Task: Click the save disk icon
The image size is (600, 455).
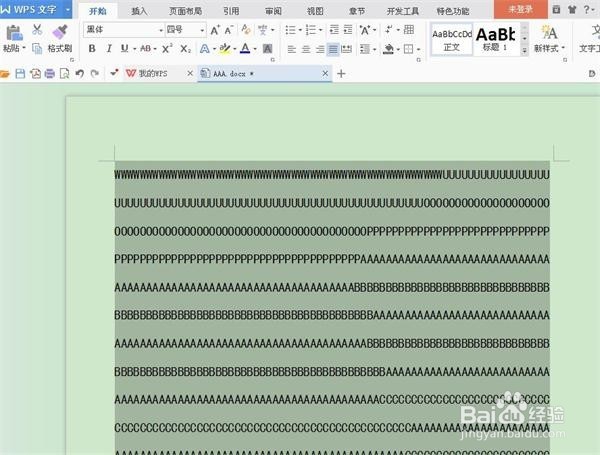Action: 20,73
